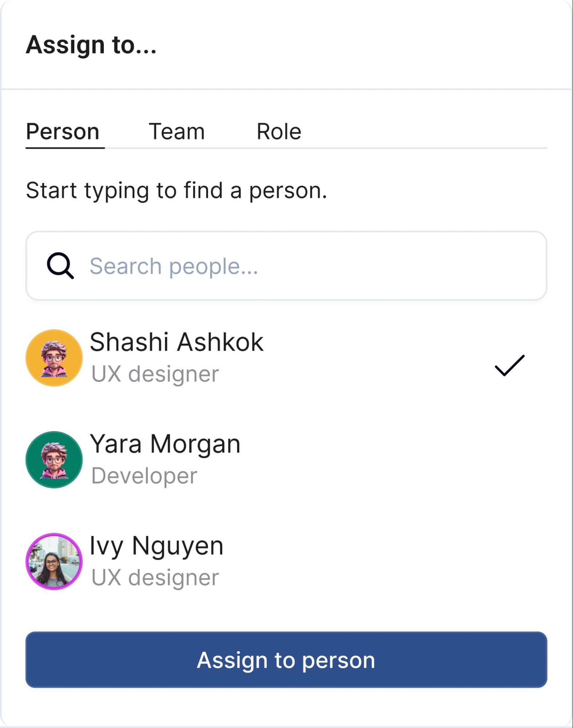The width and height of the screenshot is (573, 728).
Task: Switch to the Role tab
Action: [x=279, y=131]
